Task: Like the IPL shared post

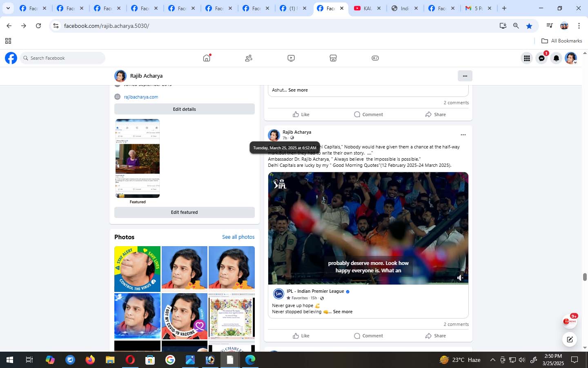Action: [x=301, y=336]
